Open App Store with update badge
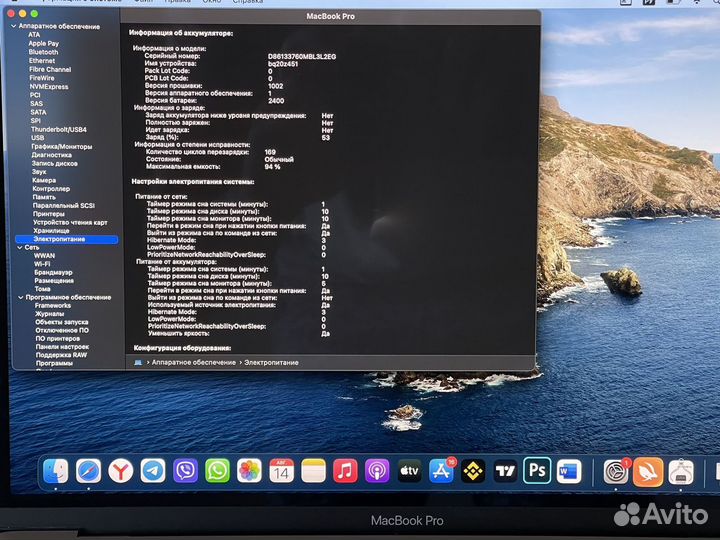Image resolution: width=720 pixels, height=540 pixels. coord(441,471)
